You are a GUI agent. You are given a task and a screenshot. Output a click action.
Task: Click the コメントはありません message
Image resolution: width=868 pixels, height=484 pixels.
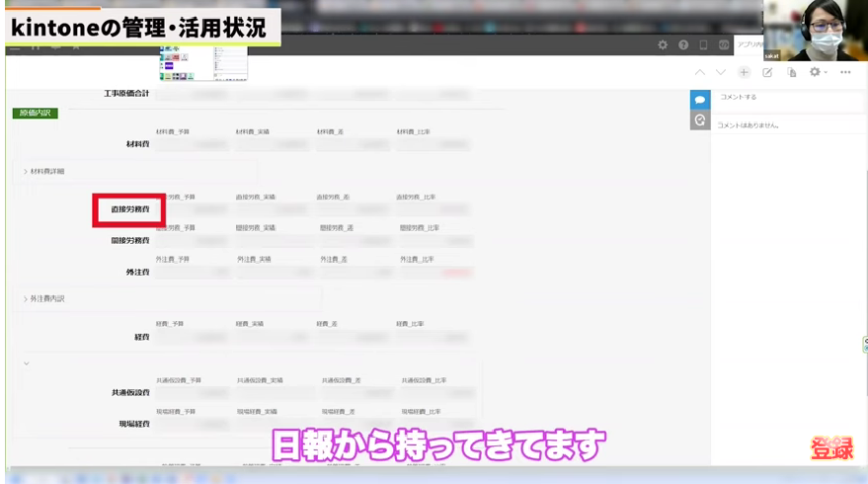tap(748, 125)
